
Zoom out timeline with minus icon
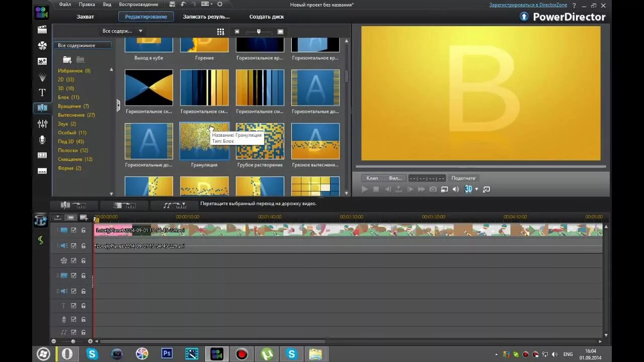54,341
